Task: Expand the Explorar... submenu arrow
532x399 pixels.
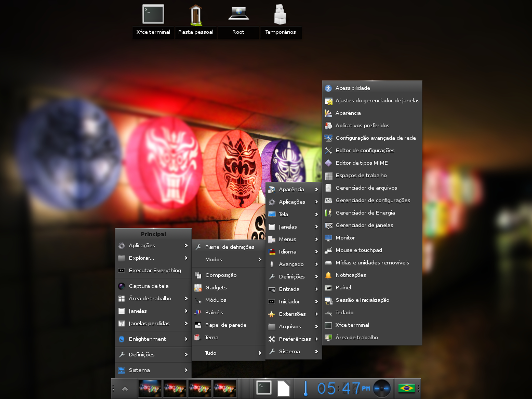Action: coord(186,258)
